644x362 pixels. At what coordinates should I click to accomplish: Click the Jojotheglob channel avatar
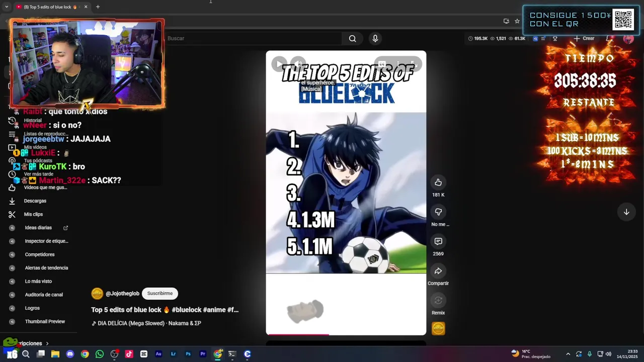97,294
